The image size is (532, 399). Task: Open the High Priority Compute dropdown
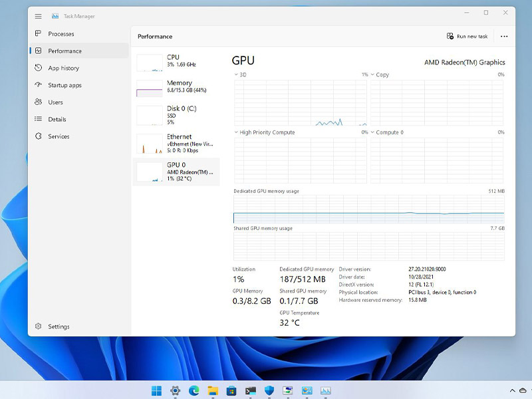coord(236,132)
